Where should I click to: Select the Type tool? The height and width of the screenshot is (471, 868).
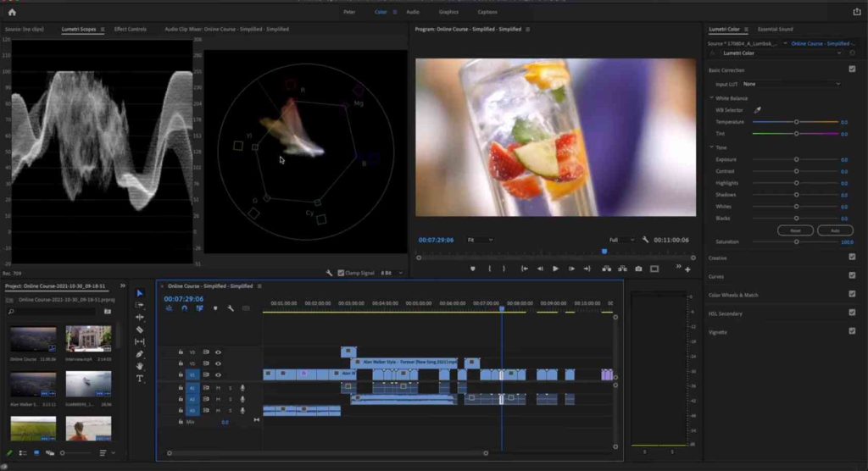[x=140, y=379]
